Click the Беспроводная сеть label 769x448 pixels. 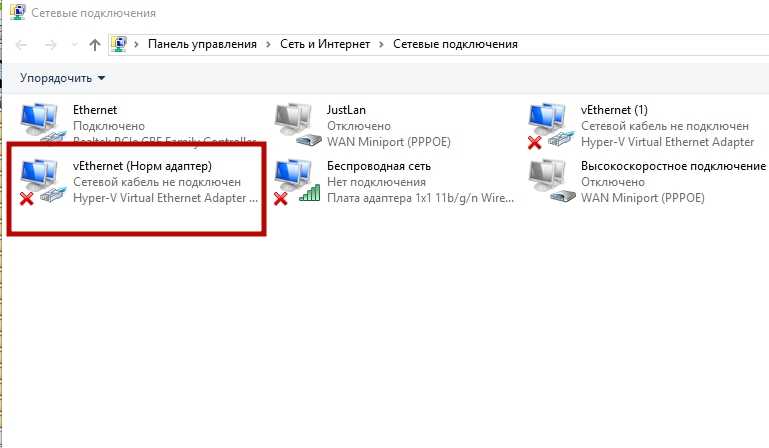379,166
